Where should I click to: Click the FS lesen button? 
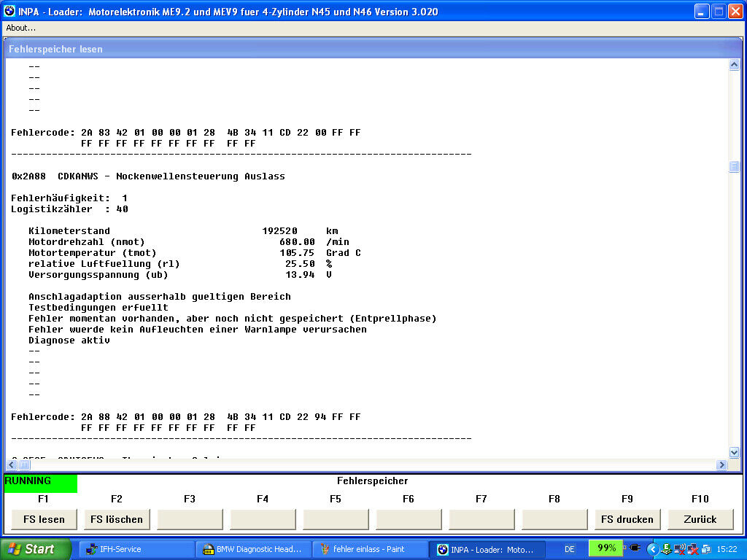44,519
